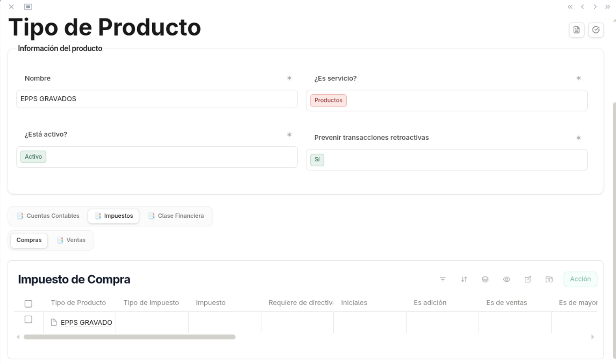Sort by Tipo de Producto column header
The height and width of the screenshot is (364, 616).
(78, 302)
